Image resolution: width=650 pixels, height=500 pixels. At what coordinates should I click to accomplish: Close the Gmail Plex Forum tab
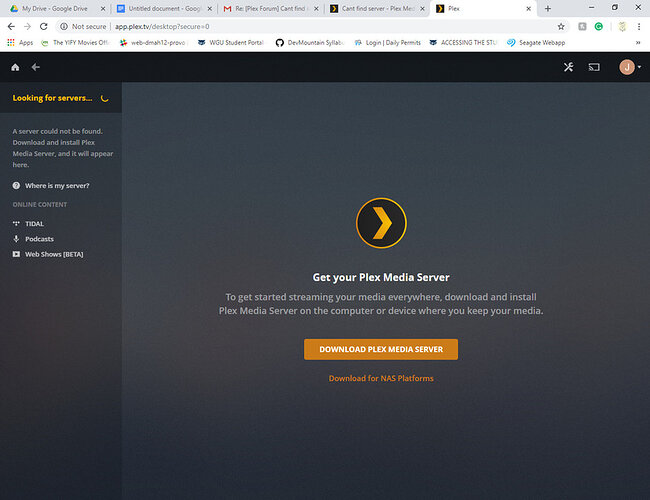click(316, 9)
